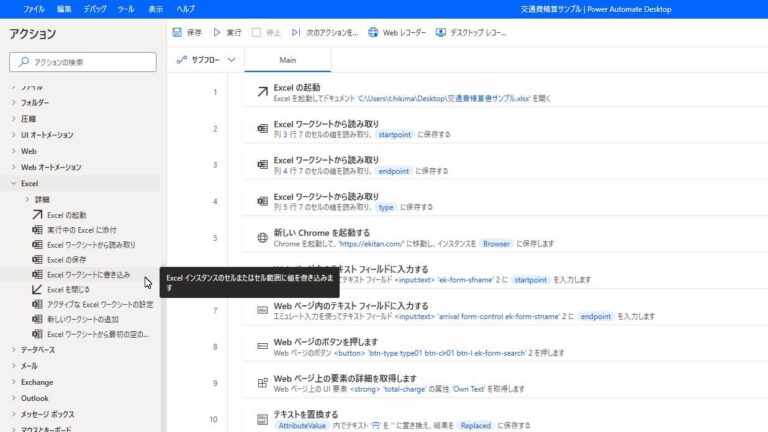Expand the Exchange action group
Screen dimensions: 768x432
(x=14, y=382)
